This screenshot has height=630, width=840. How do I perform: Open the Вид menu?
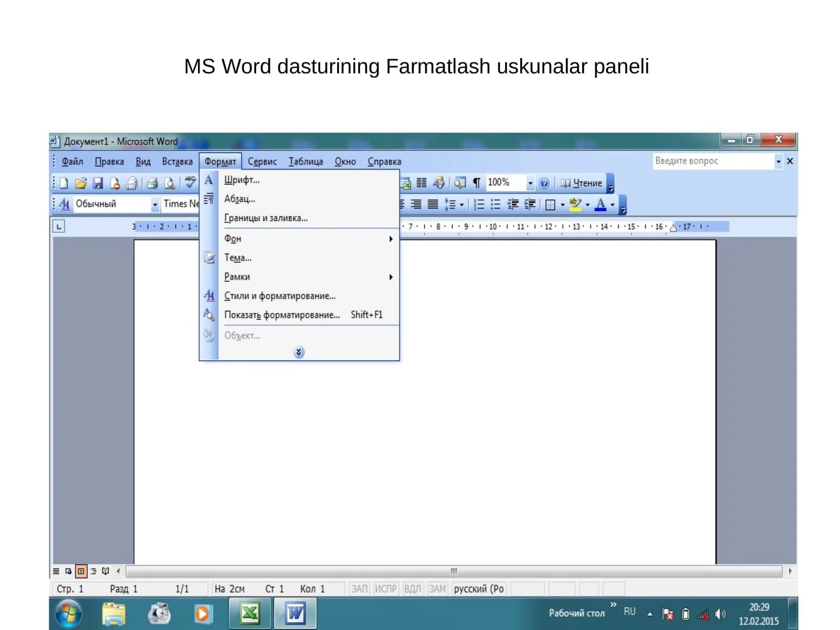(143, 162)
